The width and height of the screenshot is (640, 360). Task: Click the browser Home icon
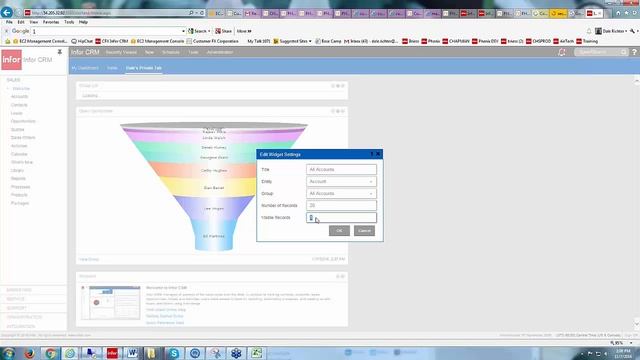click(x=618, y=13)
